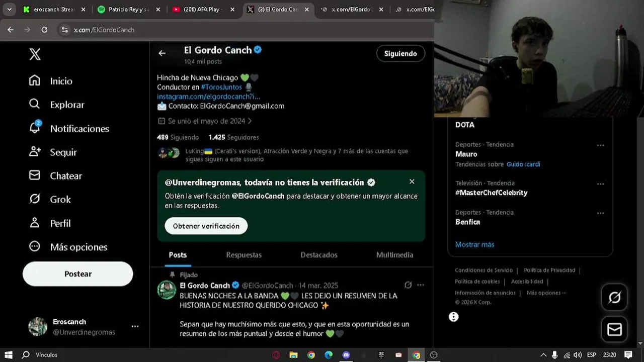Click the Siguiendo button
644x362 pixels.
(x=400, y=53)
